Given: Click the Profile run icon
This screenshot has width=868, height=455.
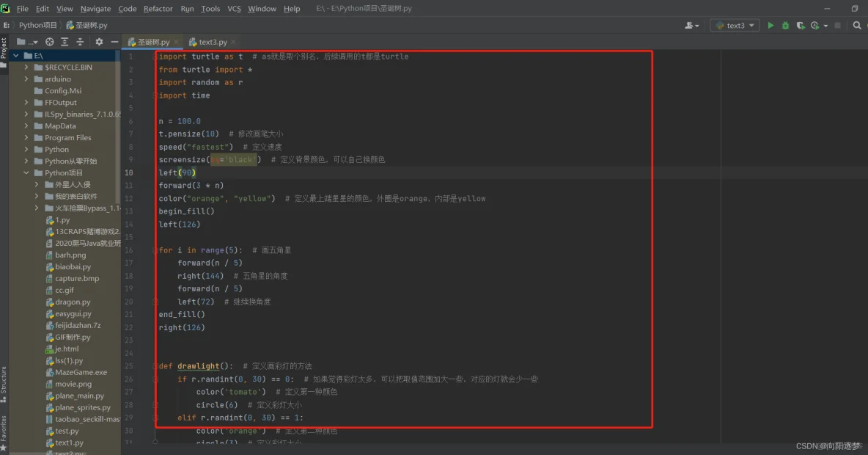Looking at the screenshot, I should click(x=815, y=26).
